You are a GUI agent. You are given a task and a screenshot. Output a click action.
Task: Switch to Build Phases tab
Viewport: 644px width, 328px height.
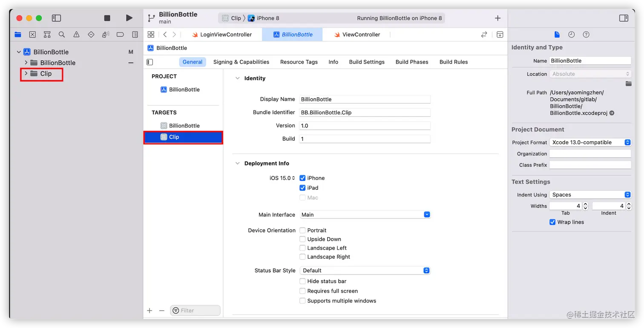pyautogui.click(x=412, y=62)
